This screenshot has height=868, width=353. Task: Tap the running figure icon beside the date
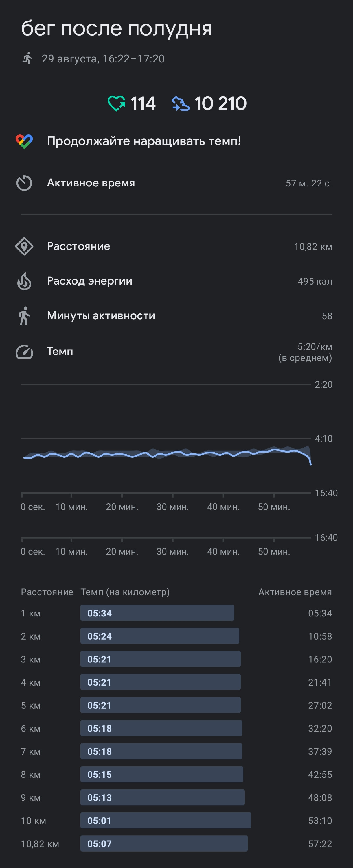tap(27, 58)
